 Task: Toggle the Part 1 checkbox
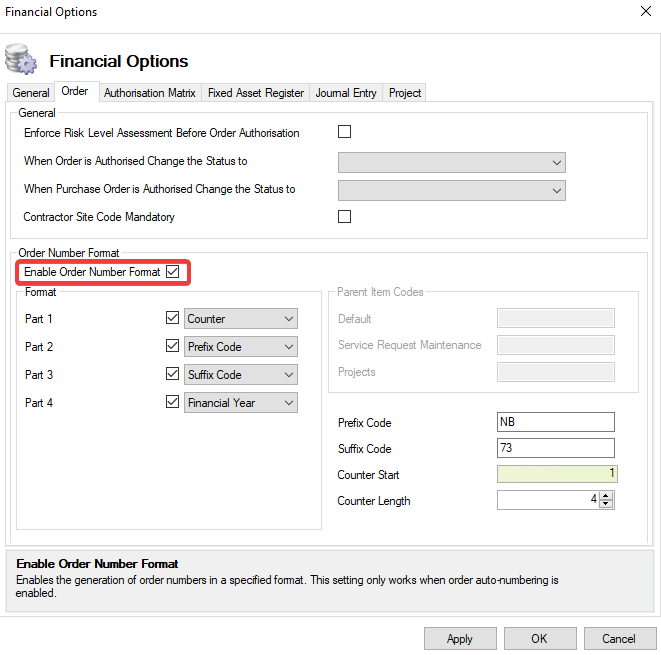(x=173, y=319)
